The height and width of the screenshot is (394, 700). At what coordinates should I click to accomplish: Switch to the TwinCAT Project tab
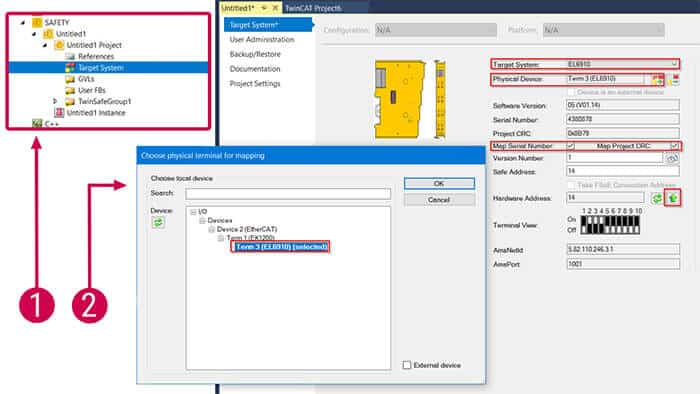click(313, 8)
